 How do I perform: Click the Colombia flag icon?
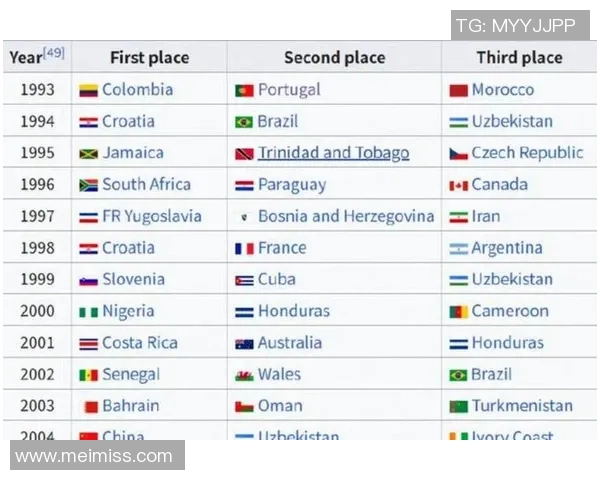(88, 90)
